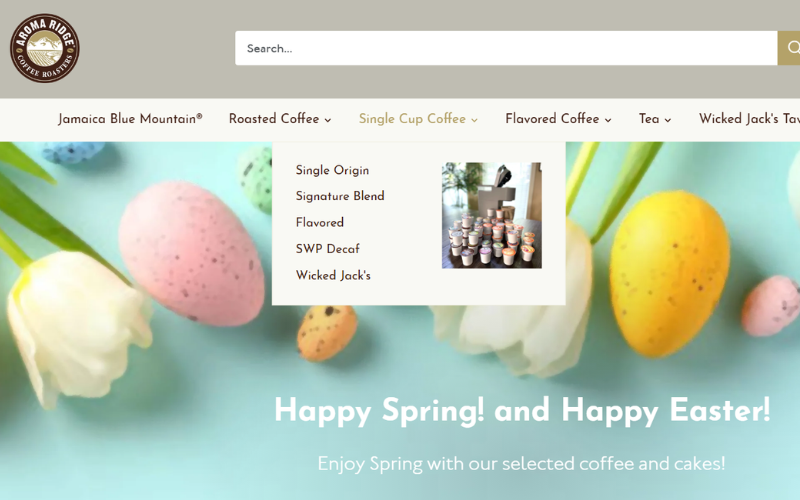The width and height of the screenshot is (800, 500).
Task: Click the search magnifier button
Action: [789, 48]
